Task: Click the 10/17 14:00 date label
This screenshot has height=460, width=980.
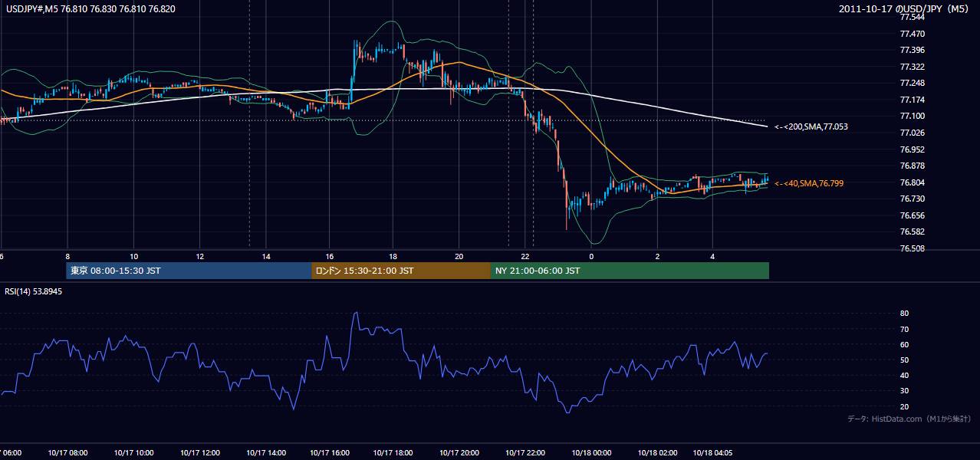Action: (x=266, y=453)
